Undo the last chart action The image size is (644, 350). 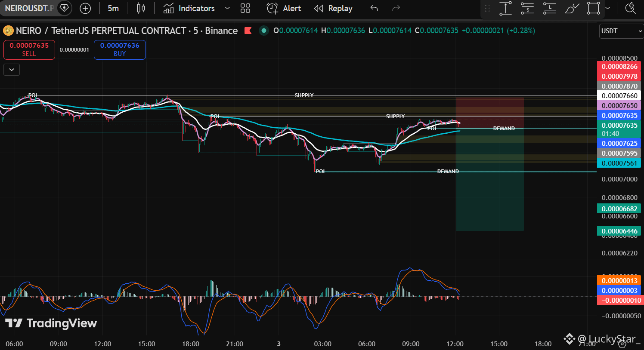coord(374,8)
